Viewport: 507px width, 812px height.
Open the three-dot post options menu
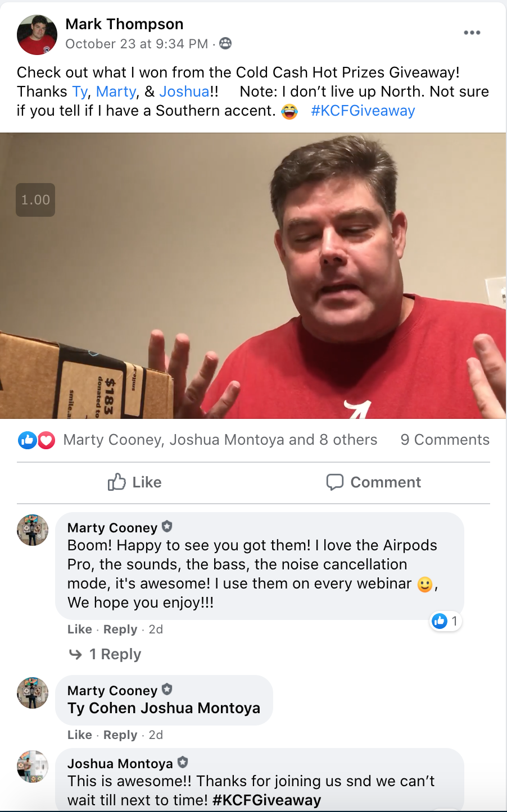click(472, 33)
